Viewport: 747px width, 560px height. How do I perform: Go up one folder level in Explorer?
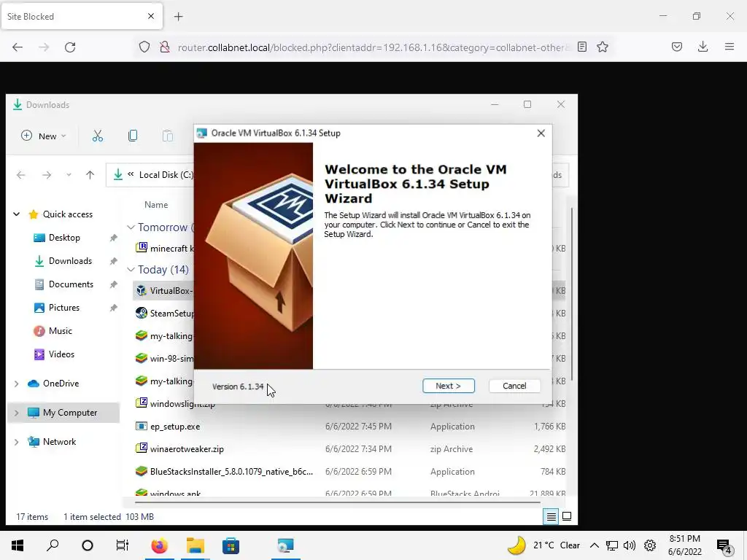[90, 175]
